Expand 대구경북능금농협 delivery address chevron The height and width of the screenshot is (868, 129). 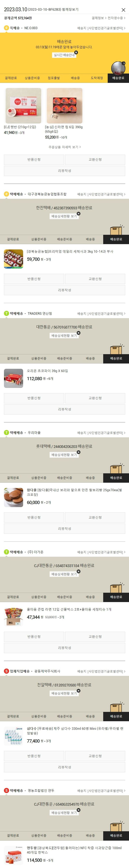pyautogui.click(x=125, y=194)
